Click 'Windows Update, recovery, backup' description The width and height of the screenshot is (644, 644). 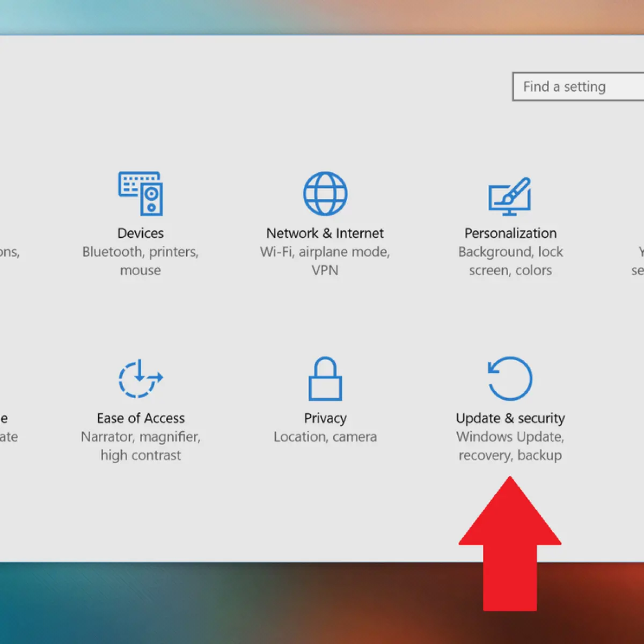510,446
